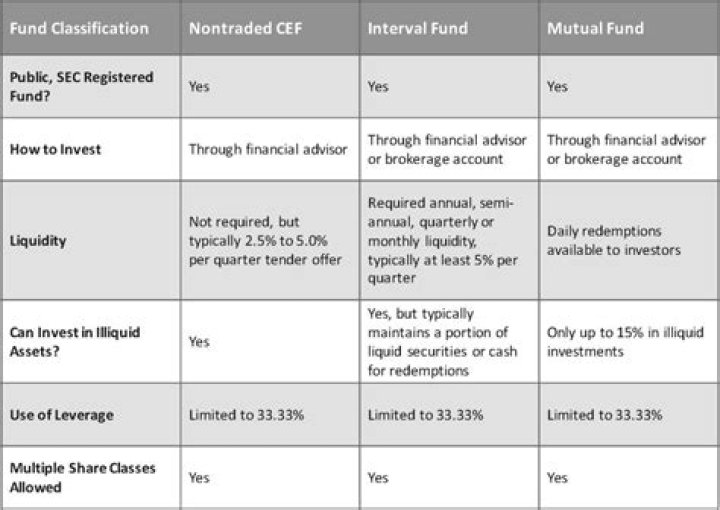Click the Interval Fund column header
The image size is (720, 510).
tap(417, 28)
